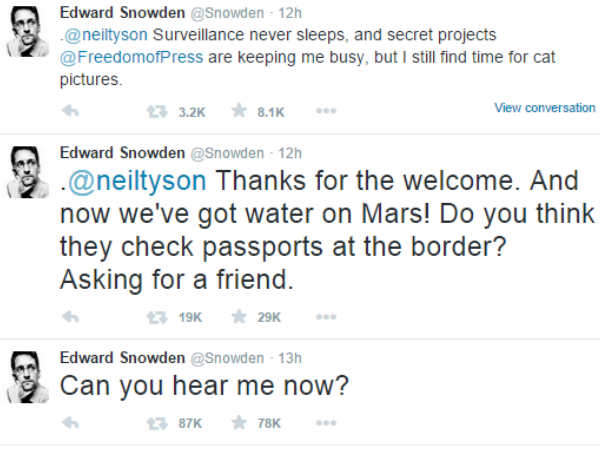Screen dimensions: 600x450
Task: Open more options on 'Can you hear' tweet
Action: point(326,423)
